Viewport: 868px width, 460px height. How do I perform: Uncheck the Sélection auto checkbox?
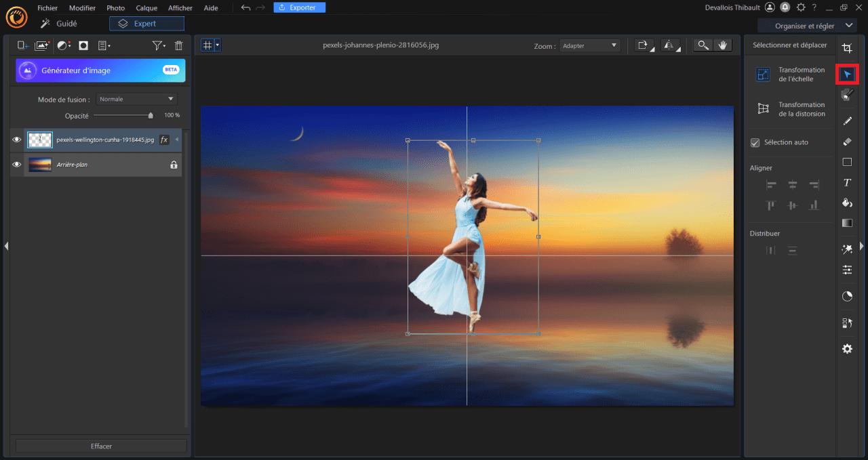(x=755, y=143)
